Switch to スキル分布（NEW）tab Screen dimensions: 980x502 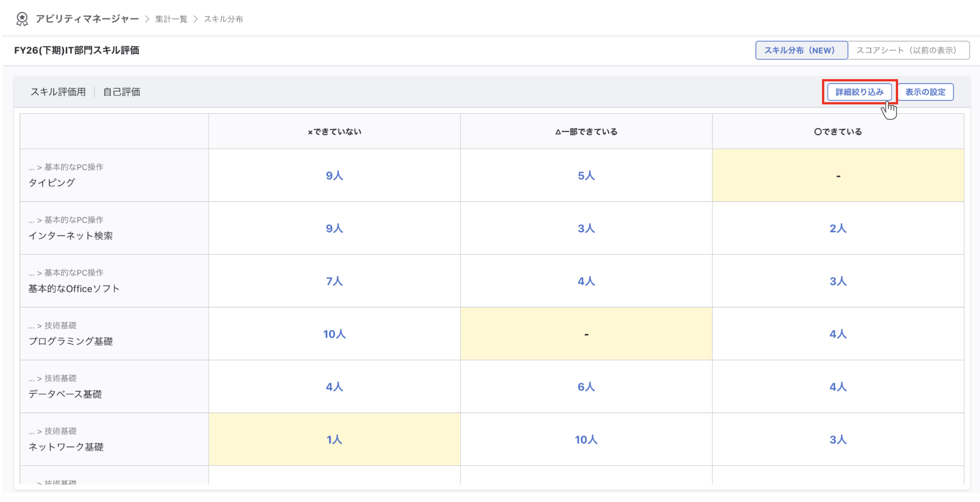(801, 50)
